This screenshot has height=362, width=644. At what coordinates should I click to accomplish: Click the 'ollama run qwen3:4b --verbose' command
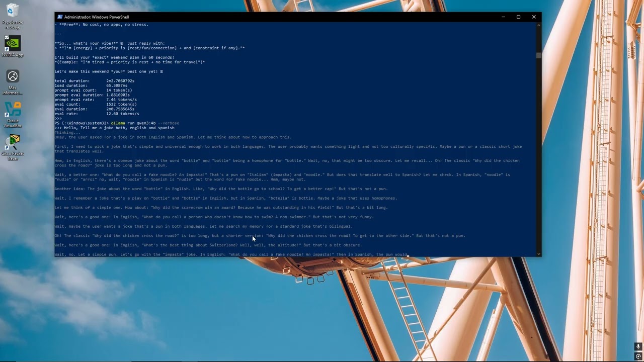tap(145, 123)
